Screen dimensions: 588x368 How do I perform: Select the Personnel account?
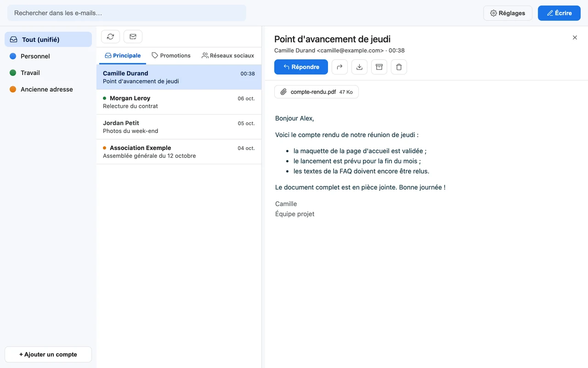point(48,56)
